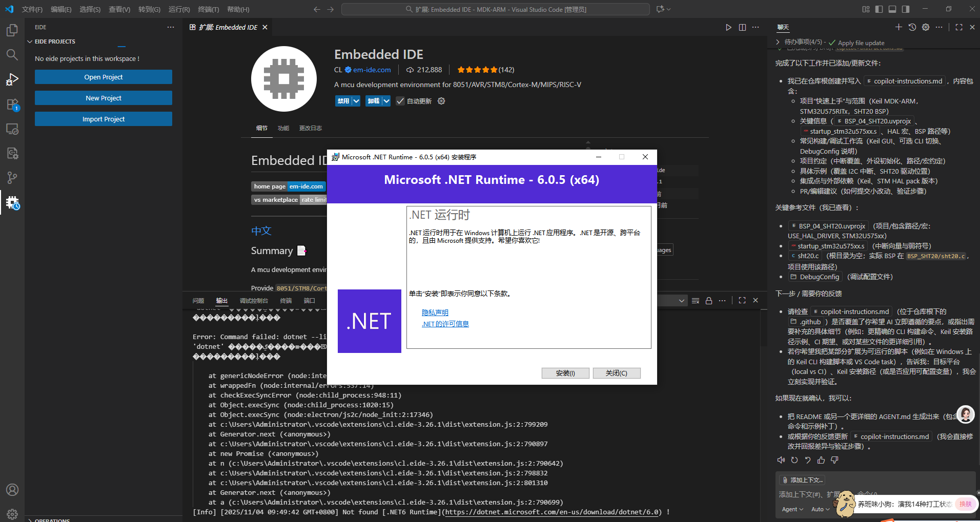Open the Remote Explorer sidebar icon

point(12,129)
